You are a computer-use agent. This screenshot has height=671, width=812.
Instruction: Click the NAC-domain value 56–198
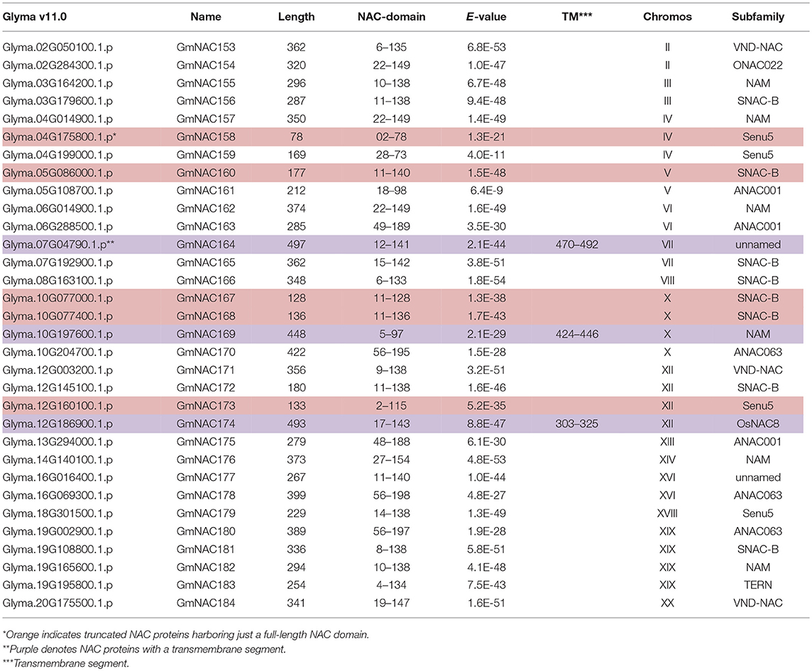(x=392, y=495)
